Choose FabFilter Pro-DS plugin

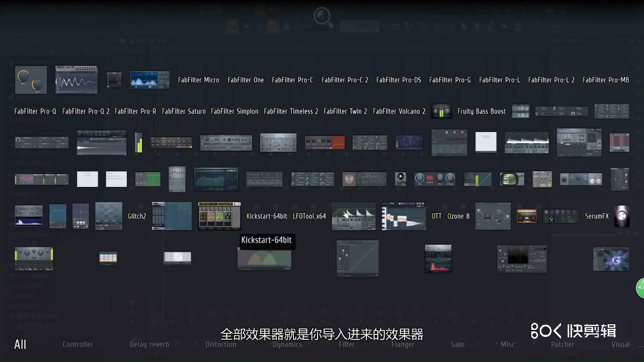click(399, 80)
